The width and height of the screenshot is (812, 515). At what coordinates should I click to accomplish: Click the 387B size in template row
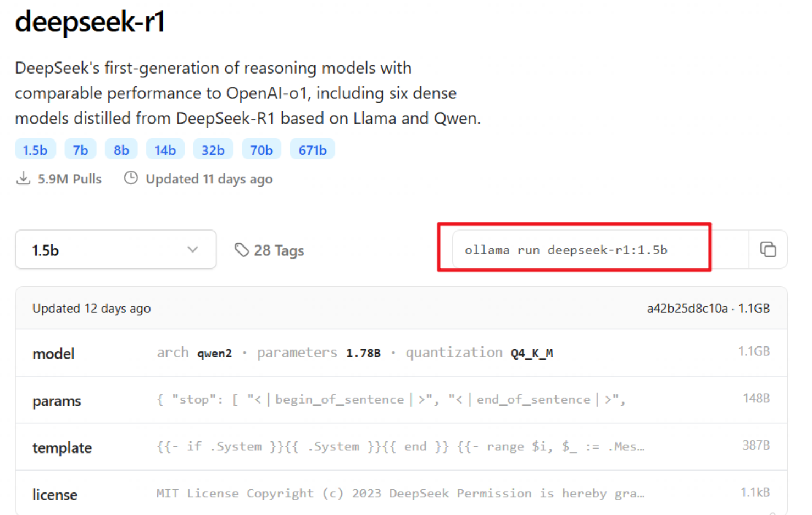click(757, 445)
